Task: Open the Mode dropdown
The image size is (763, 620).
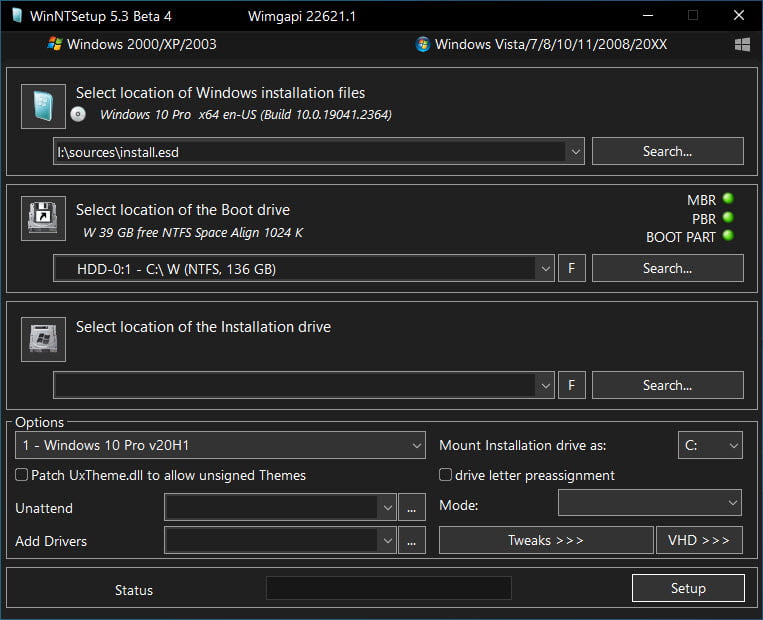Action: click(650, 503)
